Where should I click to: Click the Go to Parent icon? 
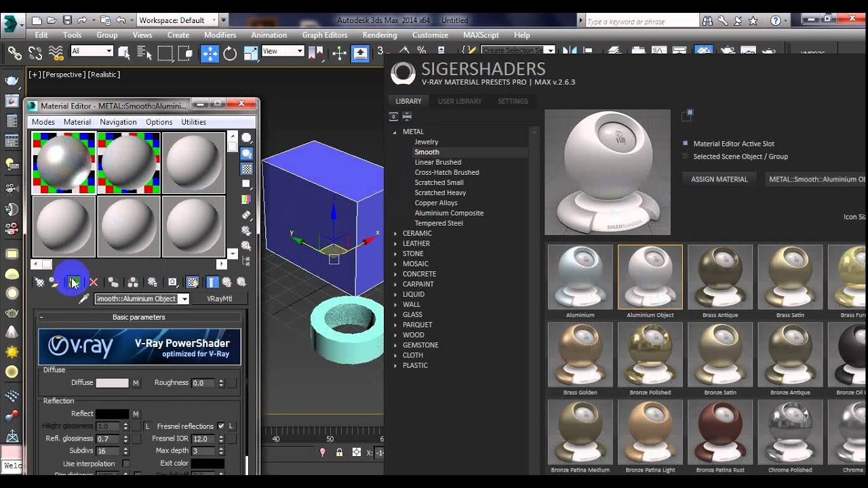(226, 282)
